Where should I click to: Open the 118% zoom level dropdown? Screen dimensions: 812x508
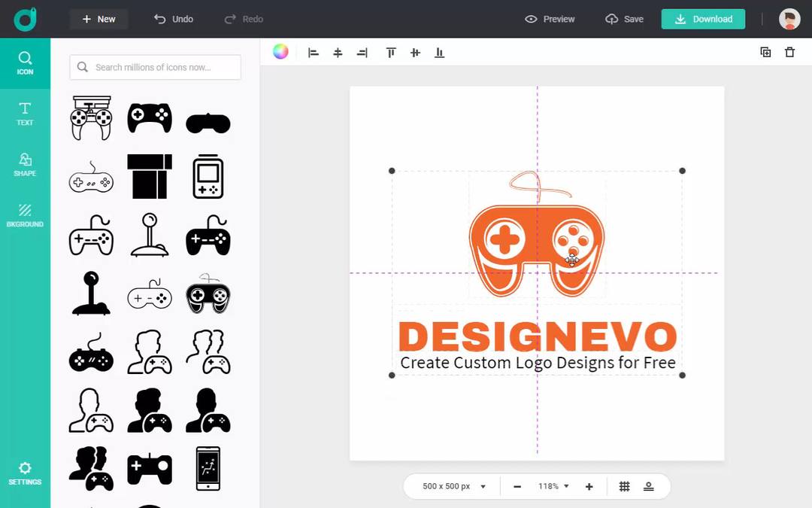tap(553, 486)
